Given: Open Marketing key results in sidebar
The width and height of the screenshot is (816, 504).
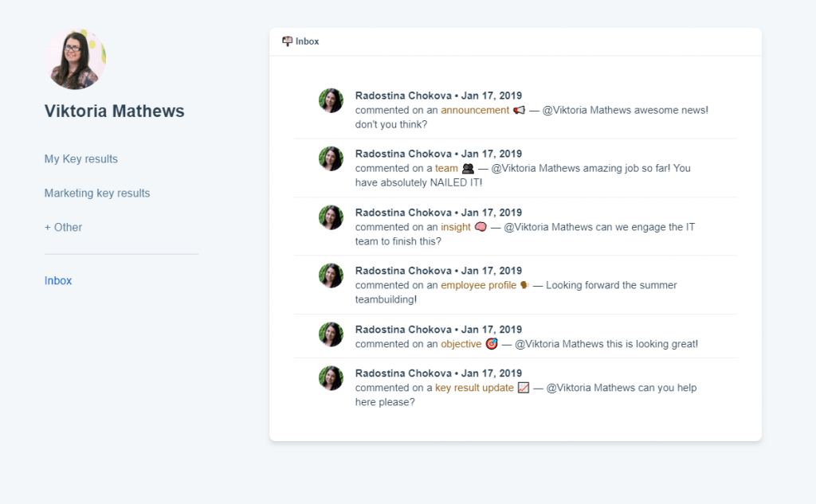Looking at the screenshot, I should tap(96, 193).
